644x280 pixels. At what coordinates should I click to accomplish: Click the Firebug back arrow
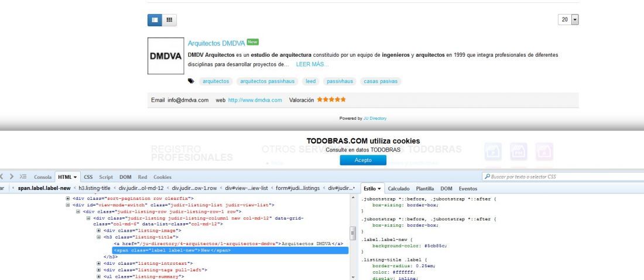2,177
